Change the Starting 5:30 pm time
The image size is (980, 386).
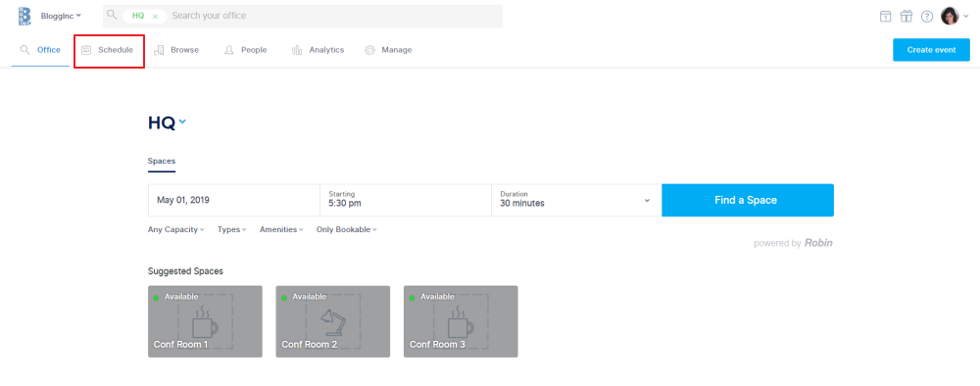coord(406,201)
